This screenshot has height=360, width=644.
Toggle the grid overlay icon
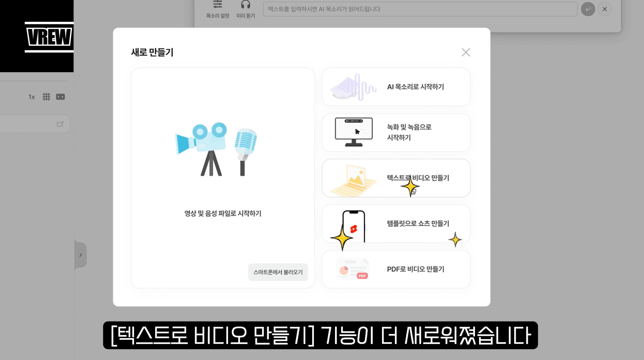tap(46, 97)
